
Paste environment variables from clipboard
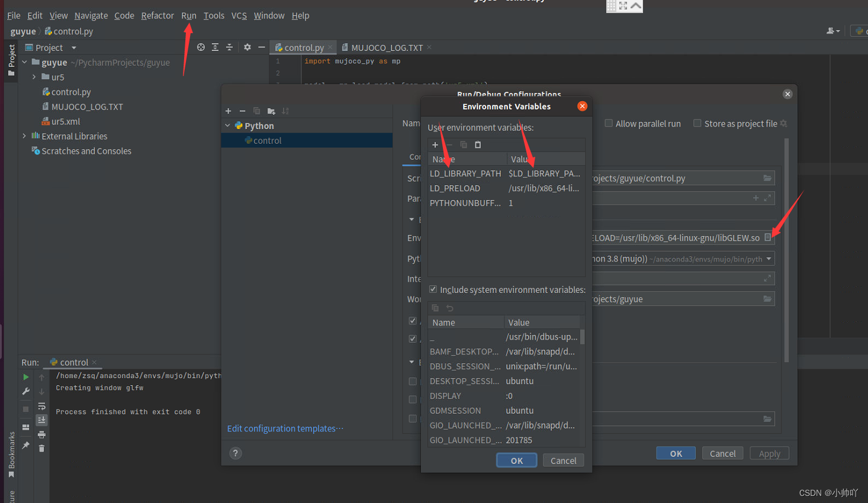coord(478,145)
